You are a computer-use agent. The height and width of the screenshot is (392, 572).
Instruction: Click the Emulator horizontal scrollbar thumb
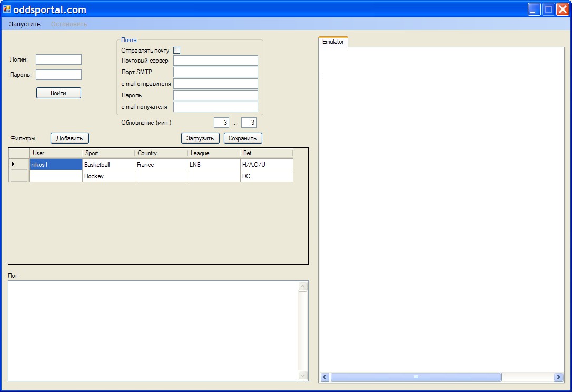click(416, 377)
